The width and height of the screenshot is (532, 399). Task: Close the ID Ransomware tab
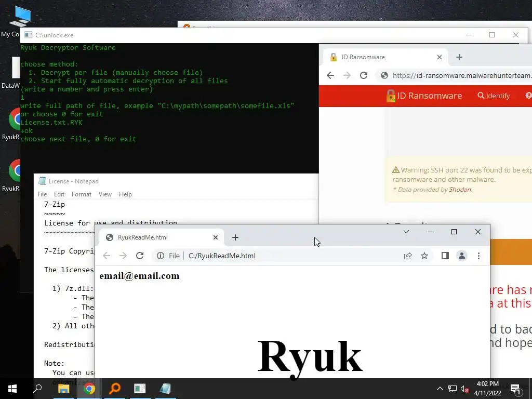pyautogui.click(x=440, y=57)
